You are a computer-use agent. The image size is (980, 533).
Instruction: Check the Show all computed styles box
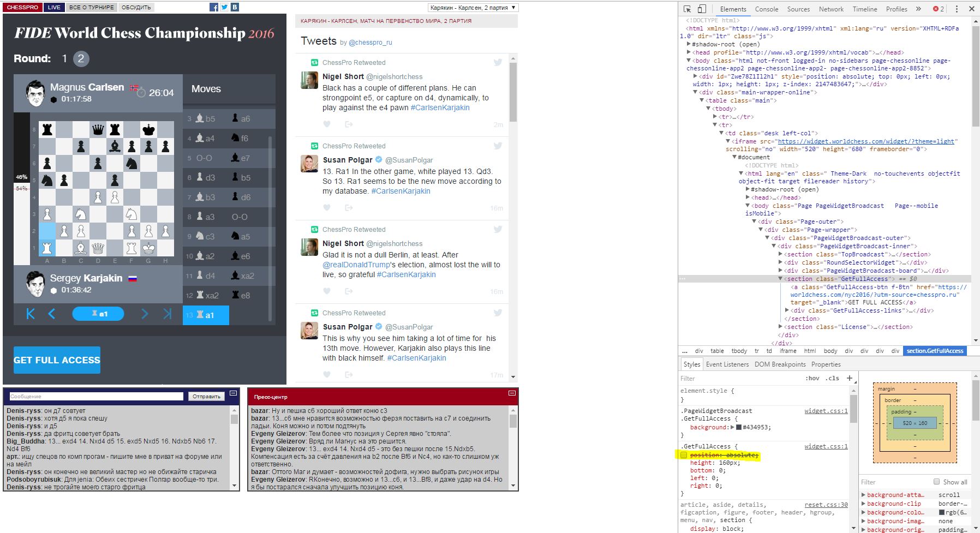click(x=936, y=482)
